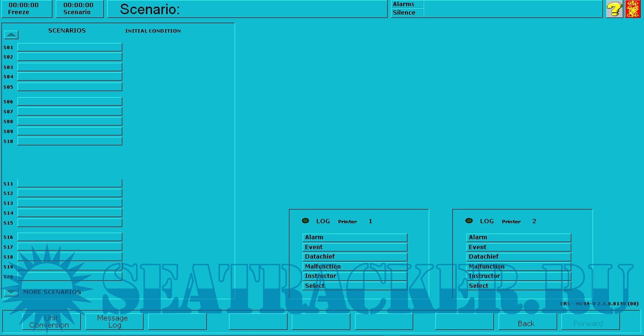Screen dimensions: 644x336
Task: Toggle the LOG Printer 2 indicator lamp
Action: (469, 220)
